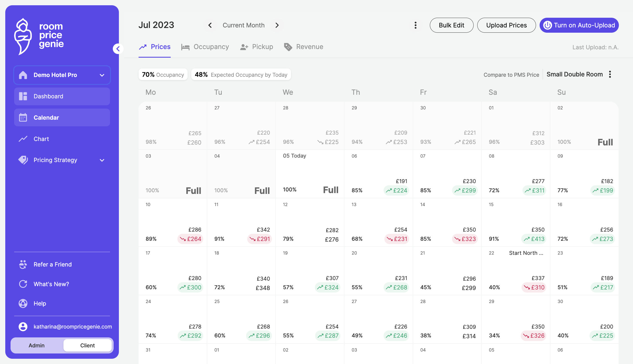Switch to the Occupancy tab
Viewport: 633px width, 364px height.
205,47
